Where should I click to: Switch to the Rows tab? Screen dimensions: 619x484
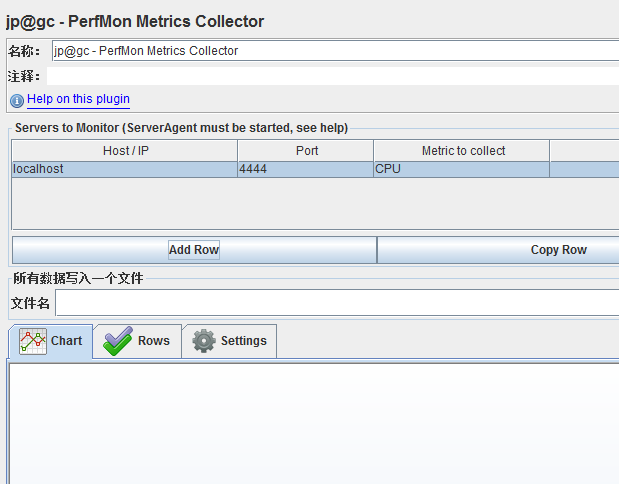click(137, 341)
